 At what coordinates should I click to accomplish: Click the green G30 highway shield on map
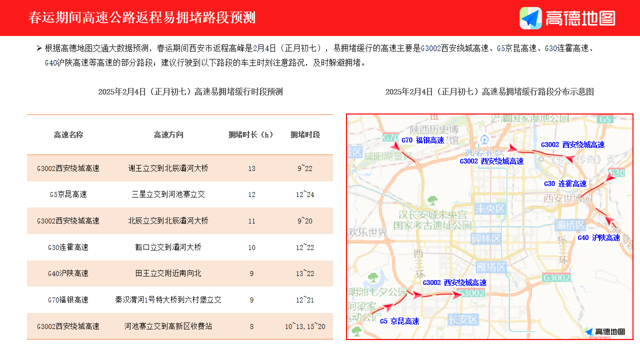click(617, 173)
